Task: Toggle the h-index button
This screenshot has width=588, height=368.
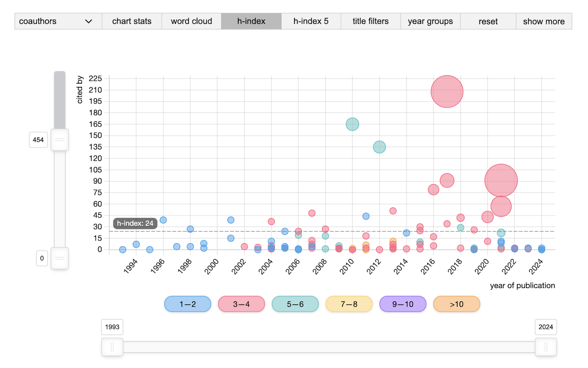Action: [x=251, y=21]
